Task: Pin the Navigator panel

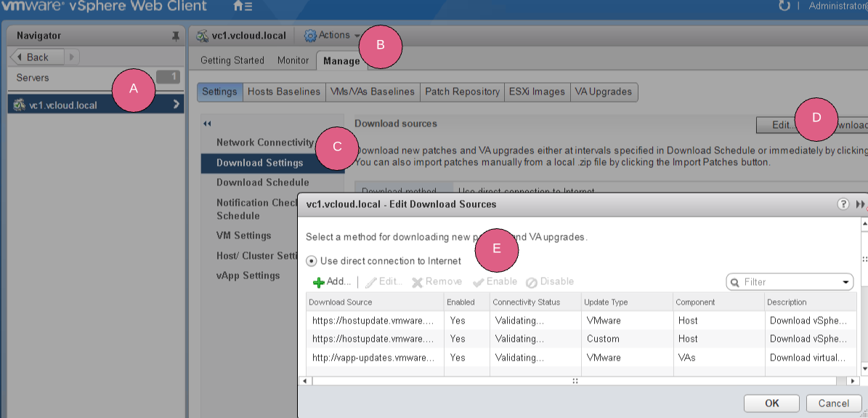Action: click(x=176, y=36)
